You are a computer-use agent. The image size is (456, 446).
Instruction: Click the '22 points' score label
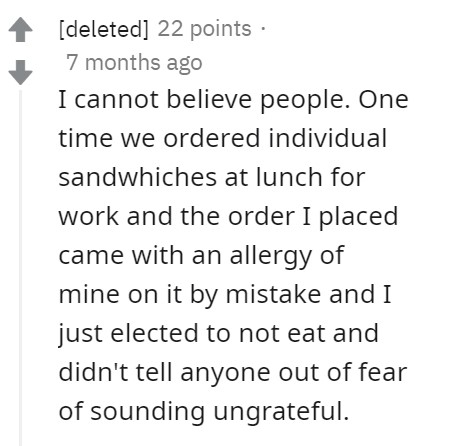click(204, 29)
